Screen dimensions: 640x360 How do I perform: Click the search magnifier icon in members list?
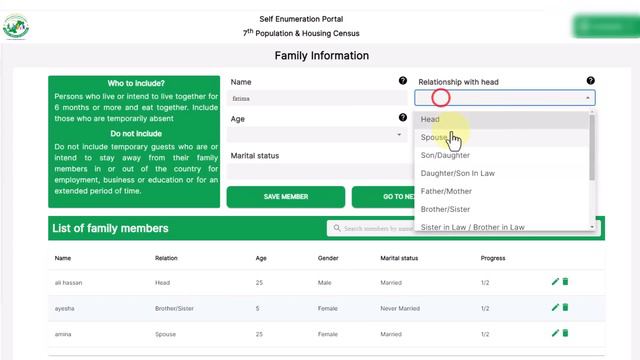(337, 228)
